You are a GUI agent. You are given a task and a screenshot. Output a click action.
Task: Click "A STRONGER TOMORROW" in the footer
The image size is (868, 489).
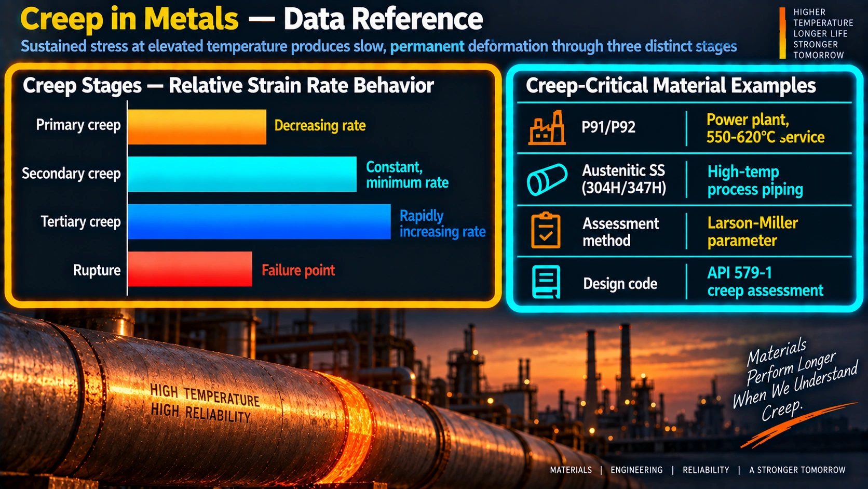point(797,470)
